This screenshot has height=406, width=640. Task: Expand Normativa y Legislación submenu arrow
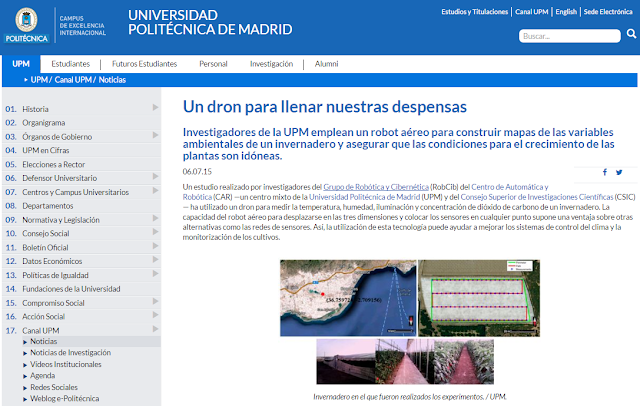tap(155, 218)
